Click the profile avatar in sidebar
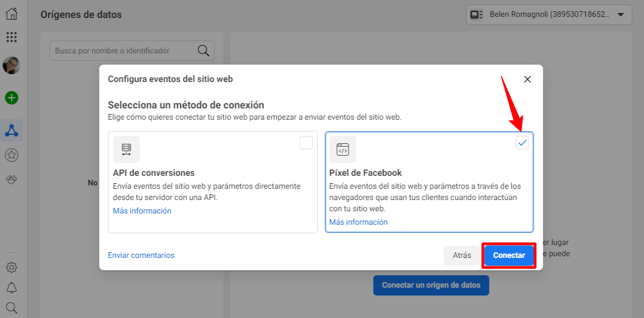Image resolution: width=644 pixels, height=318 pixels. coord(11,65)
